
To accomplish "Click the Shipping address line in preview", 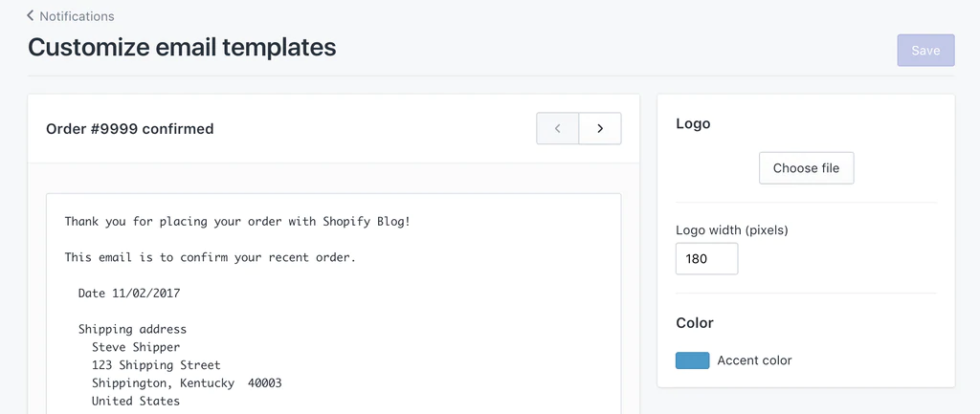I will [132, 329].
